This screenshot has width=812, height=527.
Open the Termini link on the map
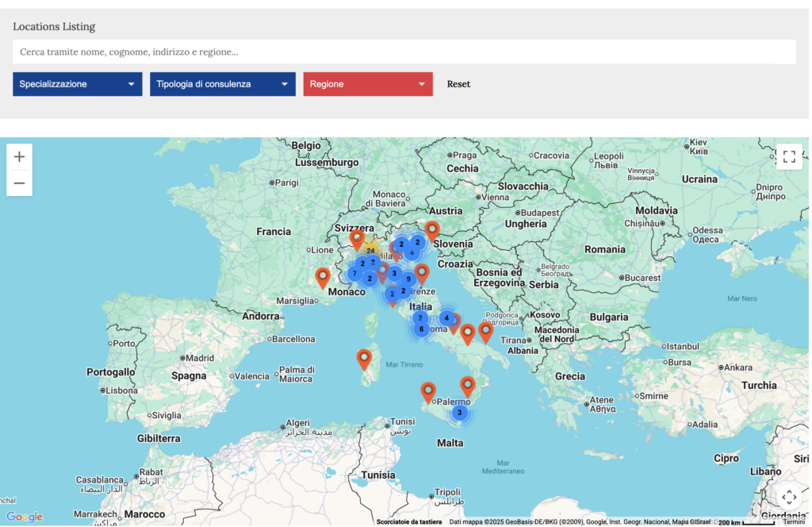(793, 521)
